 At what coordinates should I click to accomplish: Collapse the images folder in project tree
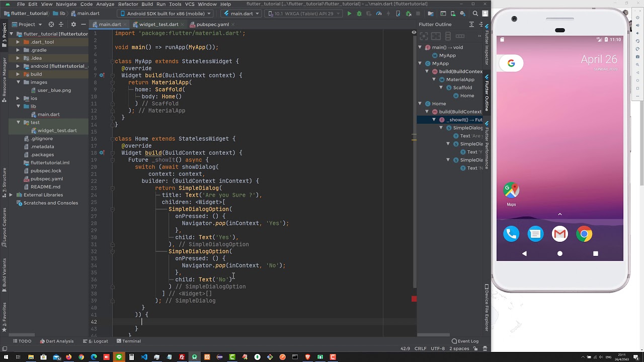18,82
